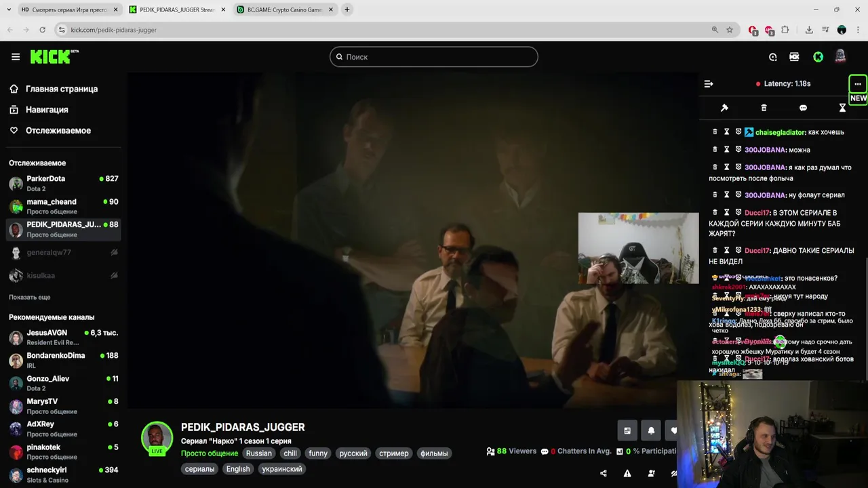Open Ducci17 username on 'В ЭТОМ СЕРИАЛЕ' message
The height and width of the screenshot is (488, 868).
pyautogui.click(x=757, y=213)
